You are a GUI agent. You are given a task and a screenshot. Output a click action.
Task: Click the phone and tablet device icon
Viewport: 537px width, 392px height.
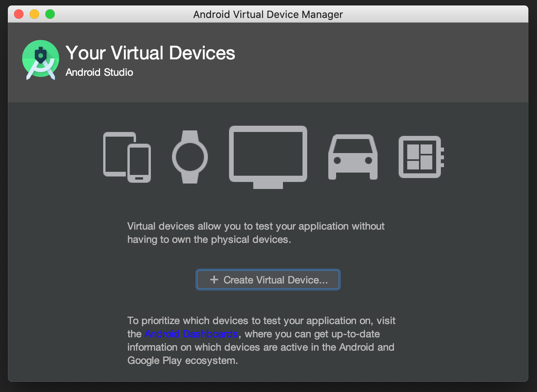[127, 157]
